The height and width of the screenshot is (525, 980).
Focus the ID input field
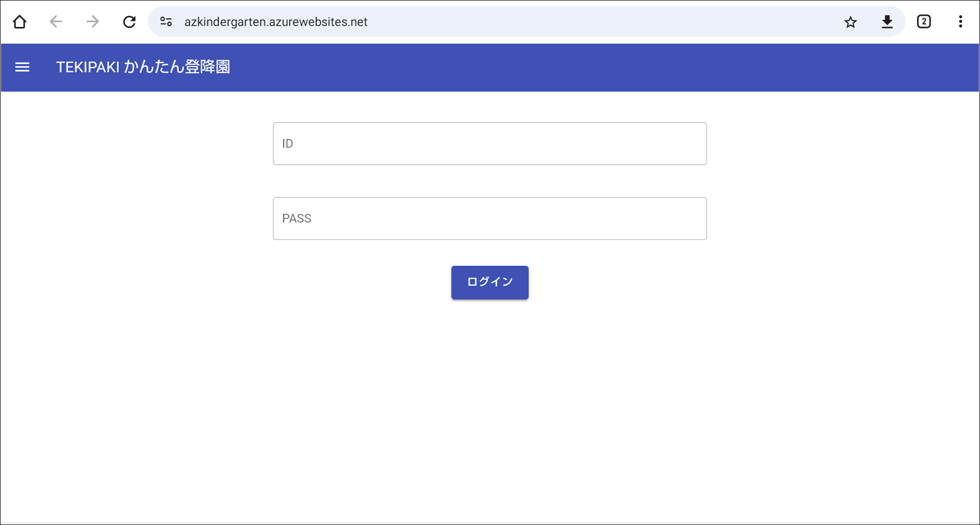(490, 144)
